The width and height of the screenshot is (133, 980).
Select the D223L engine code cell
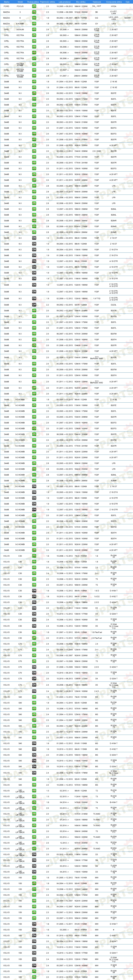(x=114, y=305)
